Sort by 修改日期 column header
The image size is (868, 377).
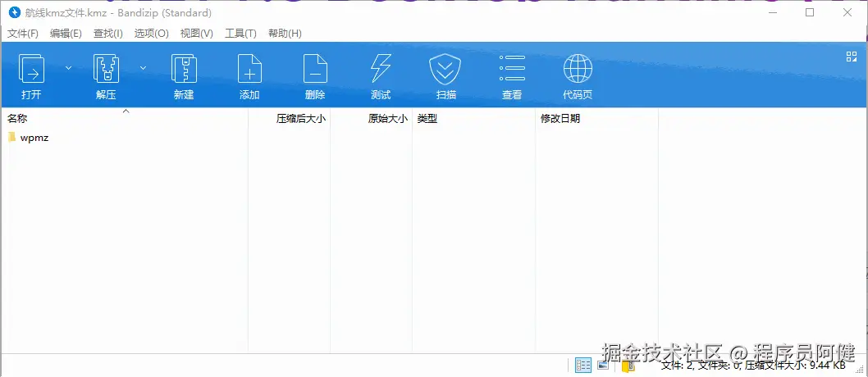pyautogui.click(x=596, y=118)
